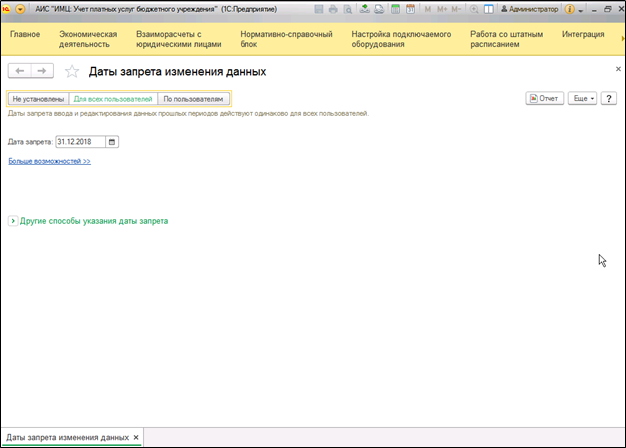
Task: Click the Больше возможностей link
Action: [x=49, y=160]
